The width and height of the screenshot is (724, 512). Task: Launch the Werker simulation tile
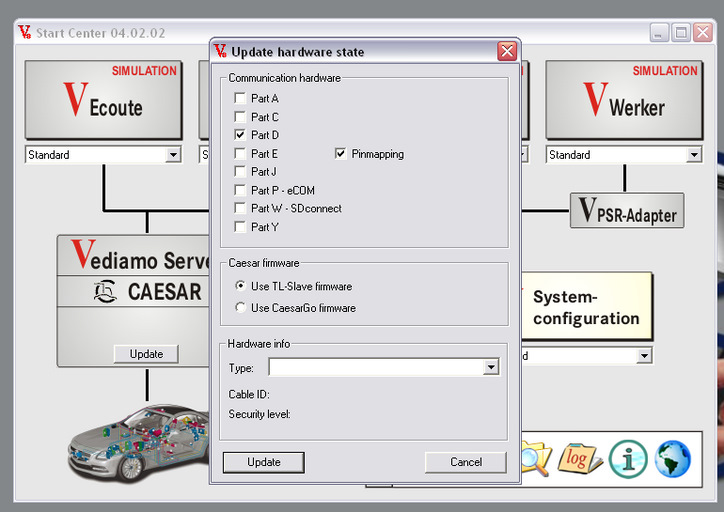click(624, 100)
